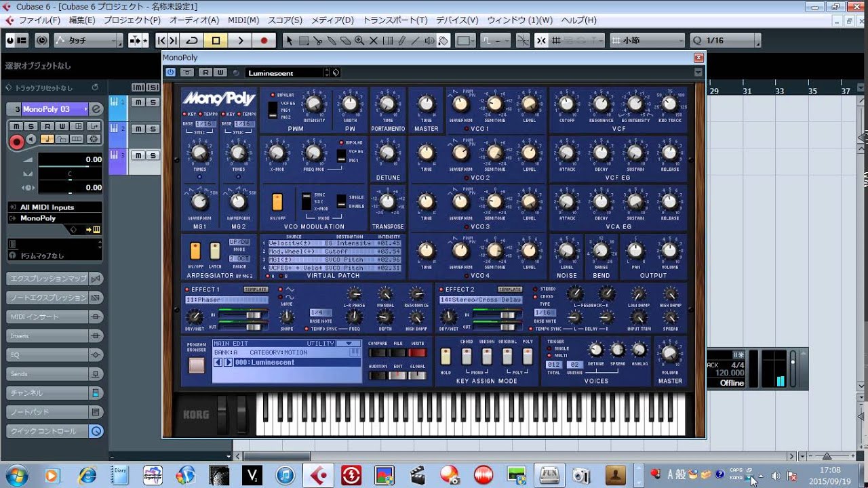Go to previous marker in transport
The image size is (868, 488).
click(162, 41)
